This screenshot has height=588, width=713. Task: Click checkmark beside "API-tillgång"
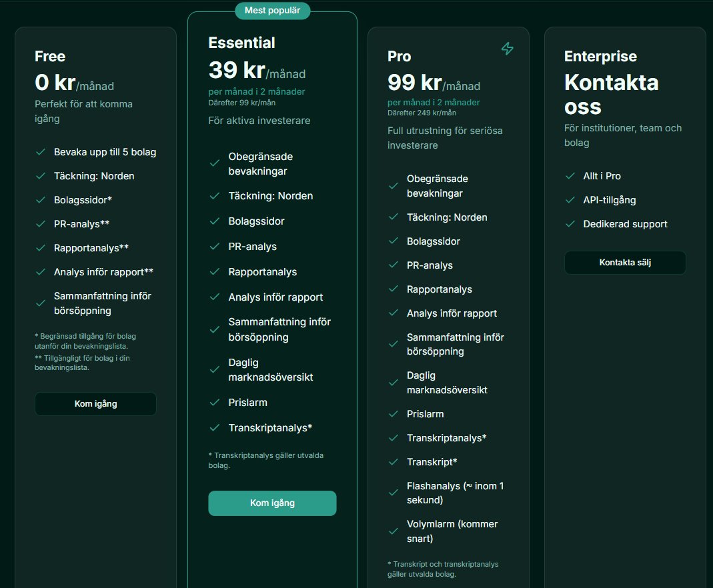coord(570,200)
